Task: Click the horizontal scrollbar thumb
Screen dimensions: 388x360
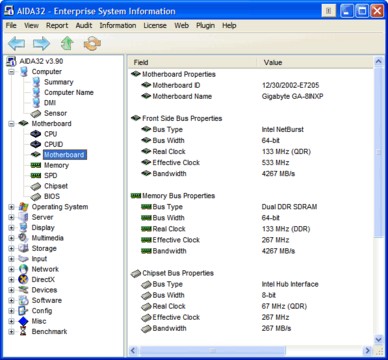Action: (213, 351)
